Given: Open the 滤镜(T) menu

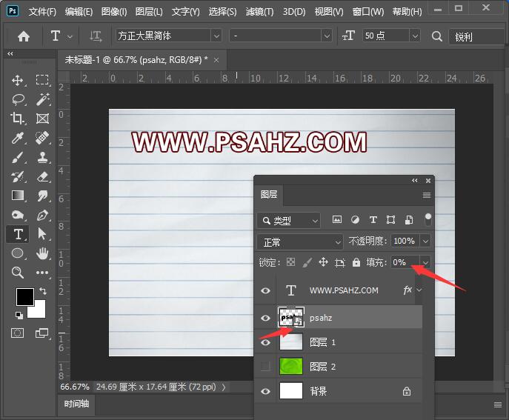Looking at the screenshot, I should 259,12.
